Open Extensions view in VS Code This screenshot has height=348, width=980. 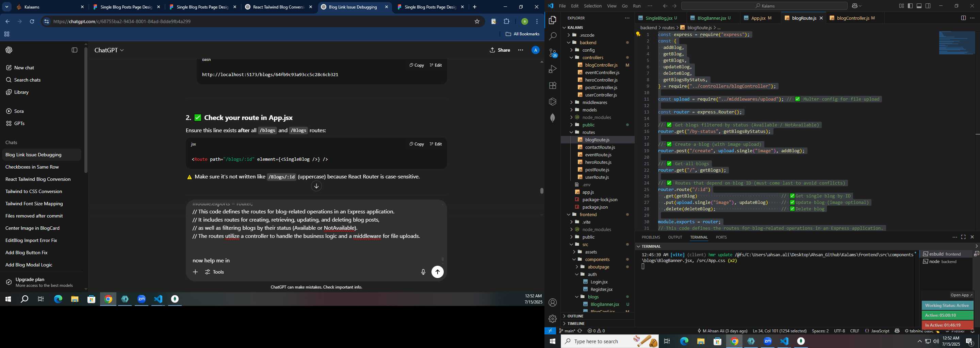click(552, 86)
